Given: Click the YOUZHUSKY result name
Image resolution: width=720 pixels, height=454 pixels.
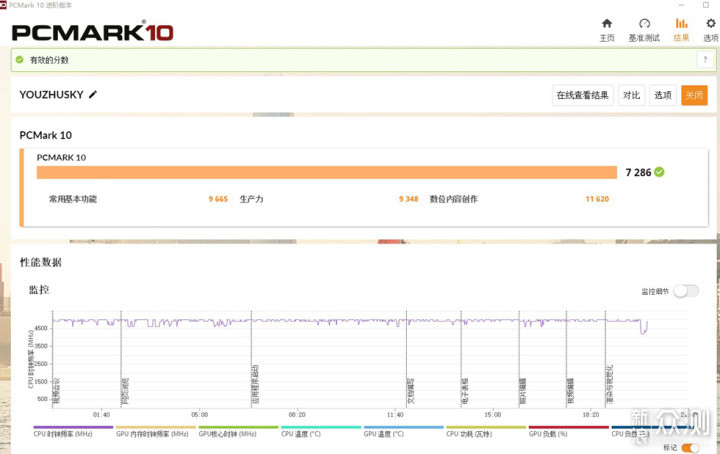Looking at the screenshot, I should (51, 95).
